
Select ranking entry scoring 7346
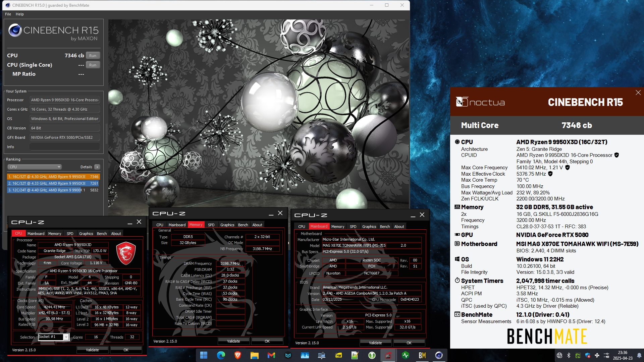click(x=53, y=177)
